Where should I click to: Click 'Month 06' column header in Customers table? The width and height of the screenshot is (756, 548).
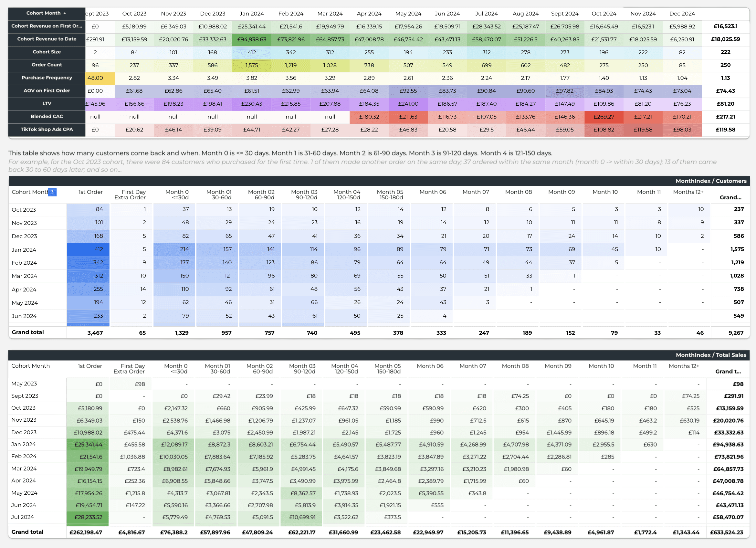433,192
